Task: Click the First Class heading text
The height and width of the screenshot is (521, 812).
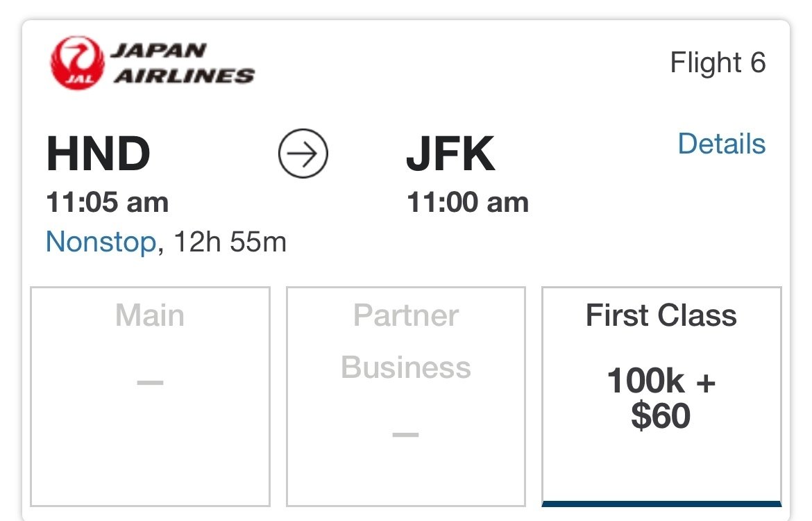Action: click(x=661, y=315)
